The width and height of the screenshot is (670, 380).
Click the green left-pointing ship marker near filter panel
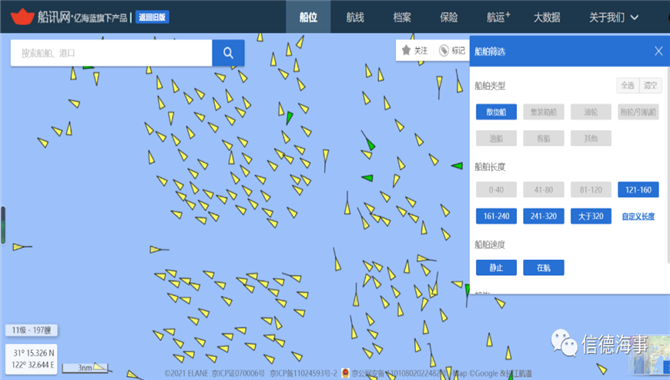tap(457, 165)
